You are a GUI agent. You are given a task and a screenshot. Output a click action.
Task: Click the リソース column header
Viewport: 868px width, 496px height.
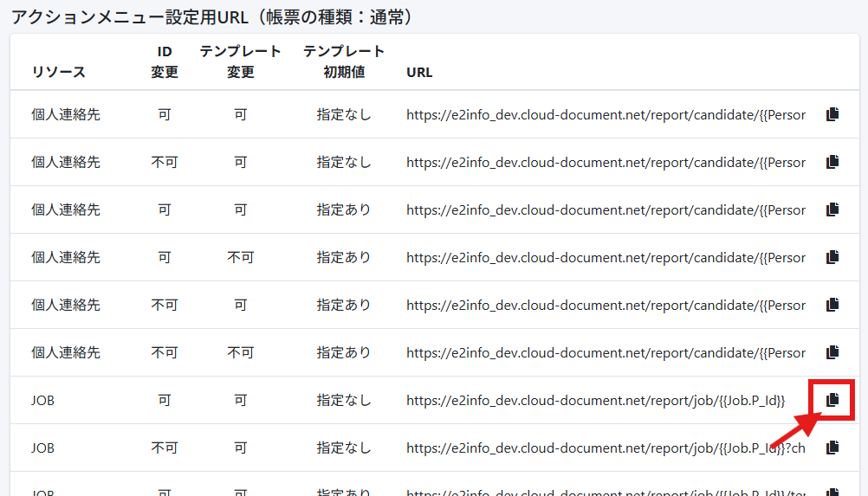59,72
